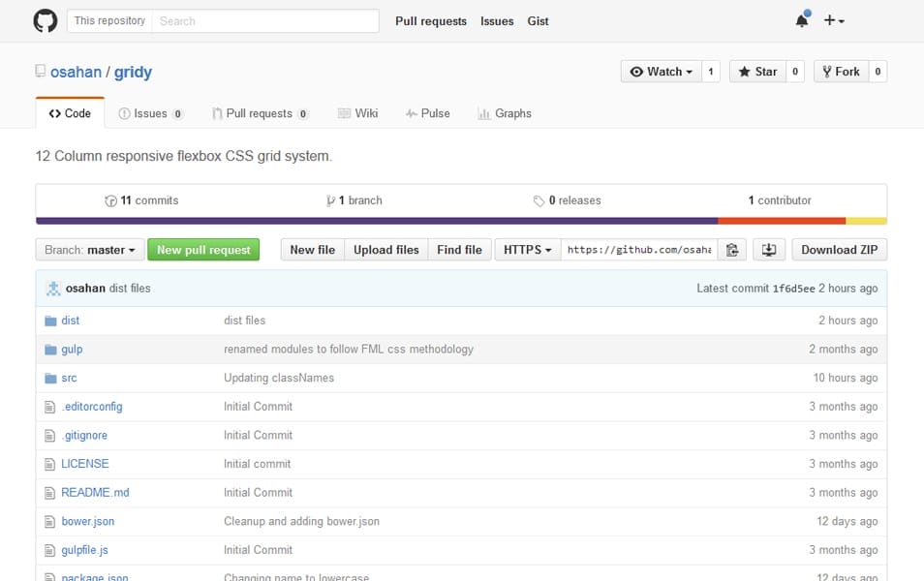Click the repository book icon beside osahan
Screen dimensions: 924x581
coord(40,72)
